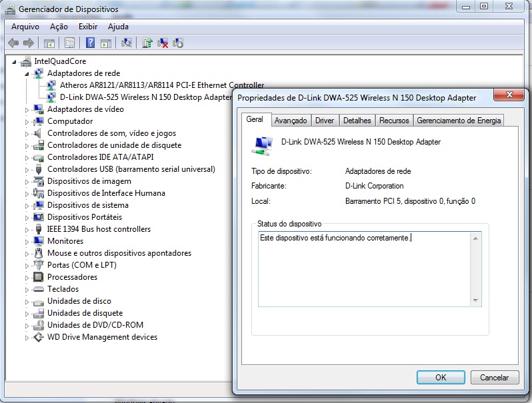This screenshot has width=532, height=403.
Task: Collapse the IntelQuadCore root node
Action: tap(14, 62)
